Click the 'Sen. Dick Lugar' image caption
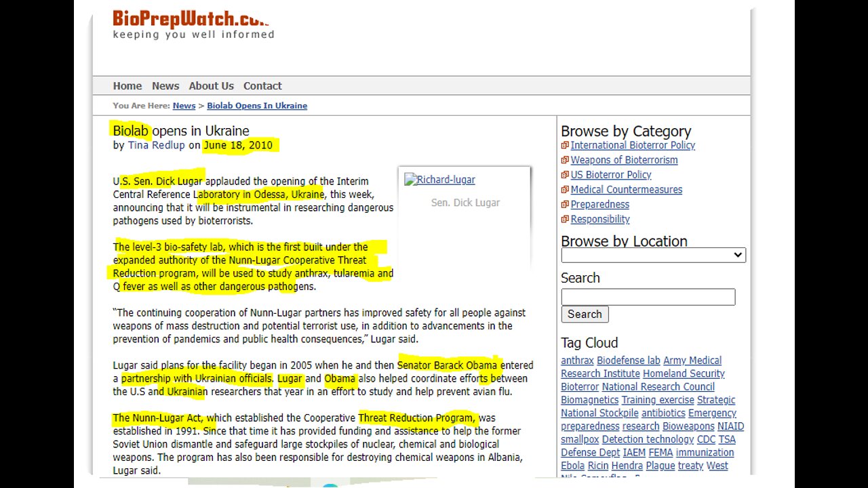The image size is (868, 488). (x=465, y=203)
